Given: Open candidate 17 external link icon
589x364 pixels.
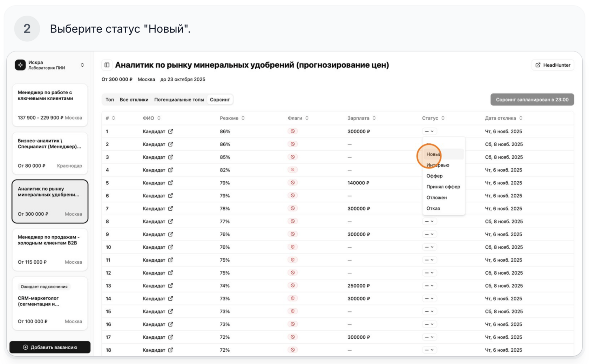Looking at the screenshot, I should (171, 337).
